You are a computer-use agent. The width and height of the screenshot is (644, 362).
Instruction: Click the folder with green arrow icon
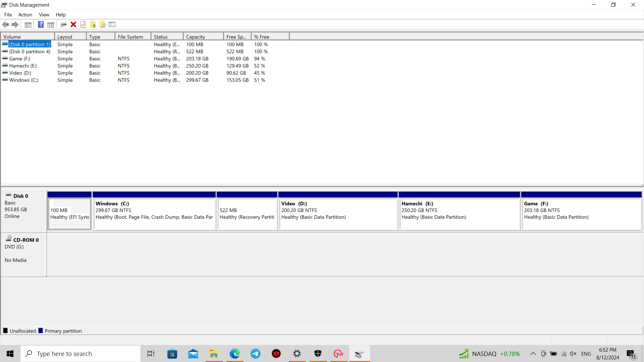(93, 24)
